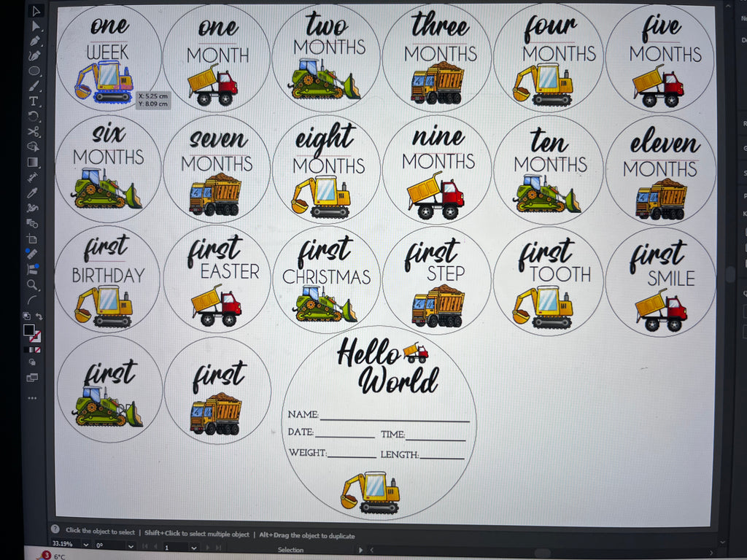This screenshot has height=560, width=747.
Task: Select the 'World' script heading
Action: [x=398, y=381]
